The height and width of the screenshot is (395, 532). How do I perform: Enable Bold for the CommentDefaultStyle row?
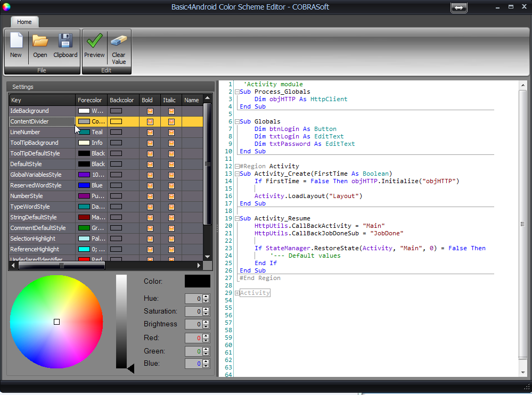[150, 228]
